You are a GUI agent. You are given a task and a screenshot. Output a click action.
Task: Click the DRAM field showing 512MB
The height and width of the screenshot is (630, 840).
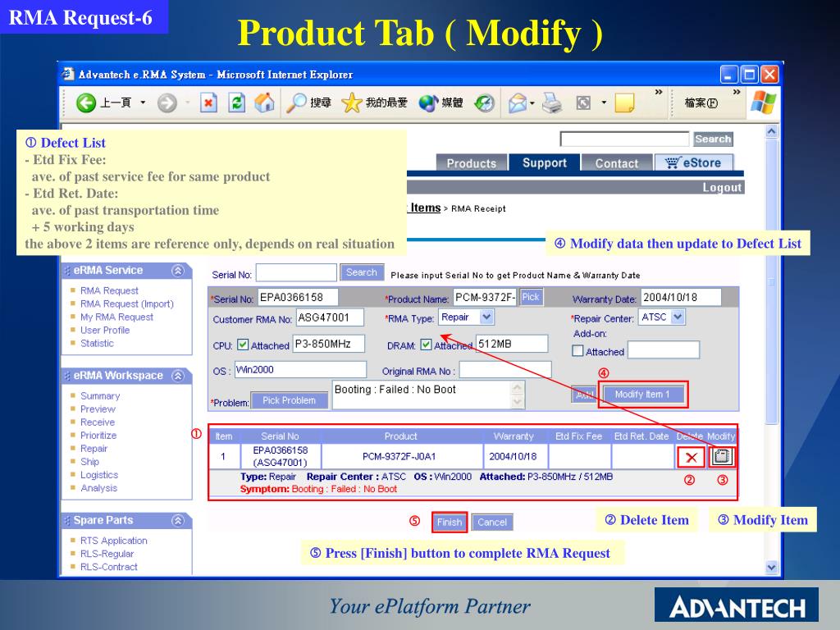pos(511,344)
